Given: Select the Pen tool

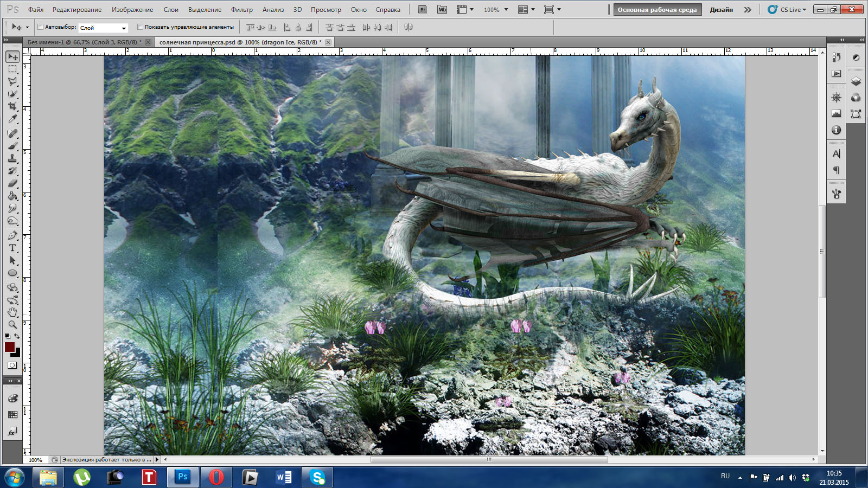Looking at the screenshot, I should [12, 235].
